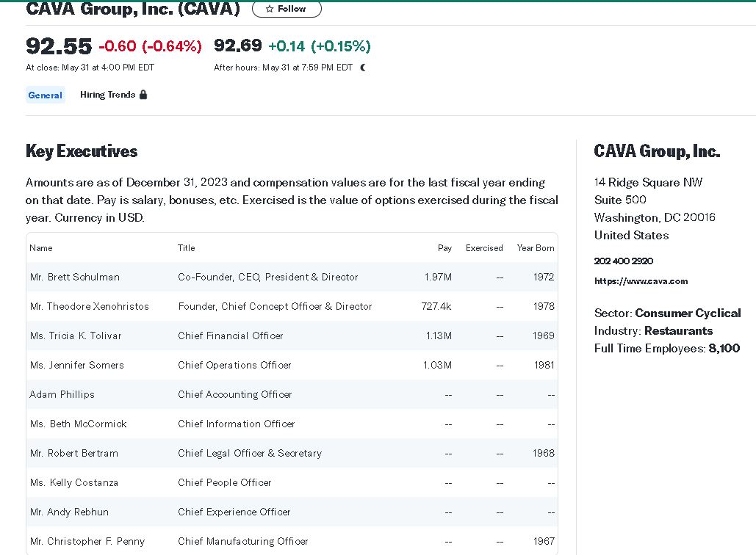Click the Key Executives heading
This screenshot has width=756, height=555.
[82, 151]
